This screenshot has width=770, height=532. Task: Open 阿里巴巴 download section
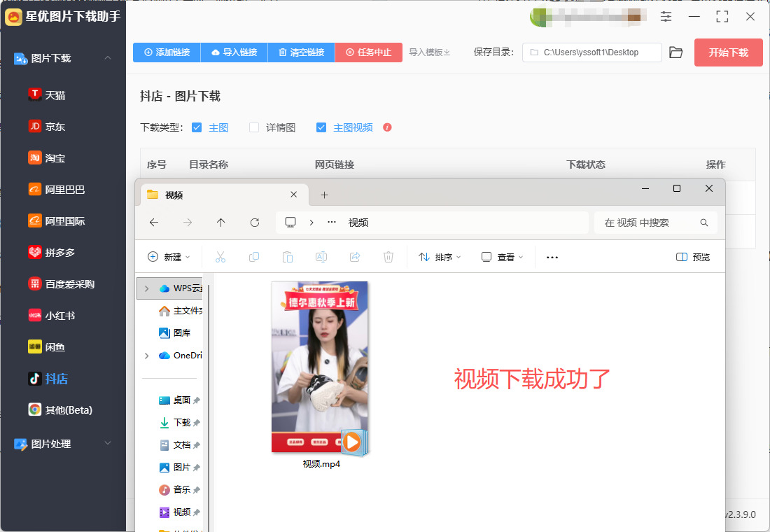click(57, 189)
